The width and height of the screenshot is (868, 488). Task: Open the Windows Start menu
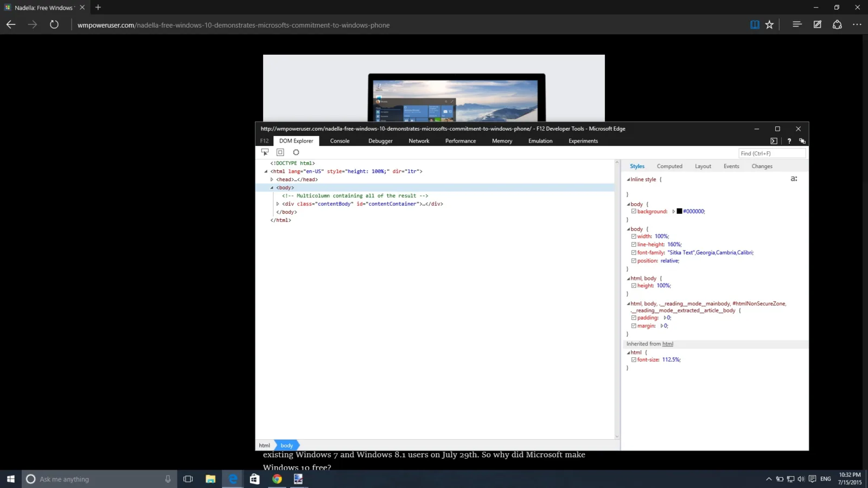pyautogui.click(x=11, y=479)
